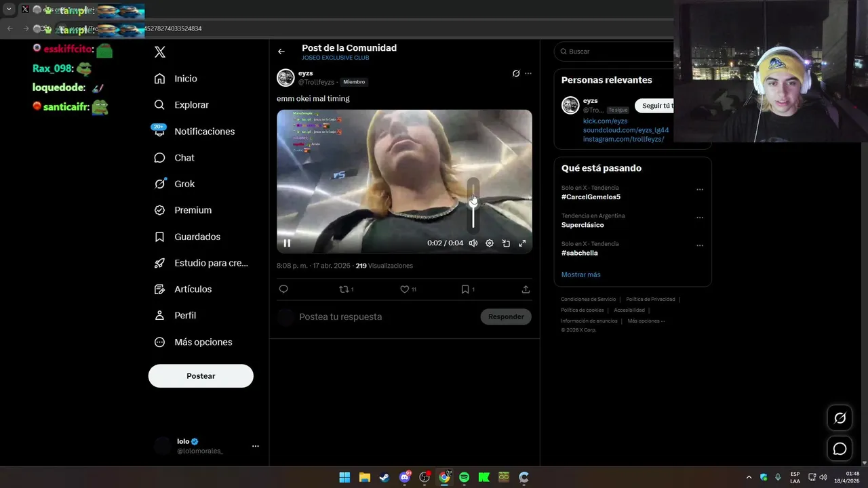This screenshot has height=488, width=868.
Task: Open Artículos in the sidebar
Action: (183, 289)
